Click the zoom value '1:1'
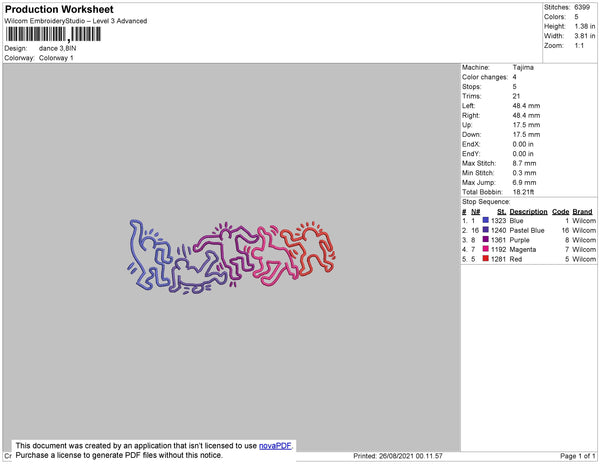The height and width of the screenshot is (464, 600). [x=579, y=46]
